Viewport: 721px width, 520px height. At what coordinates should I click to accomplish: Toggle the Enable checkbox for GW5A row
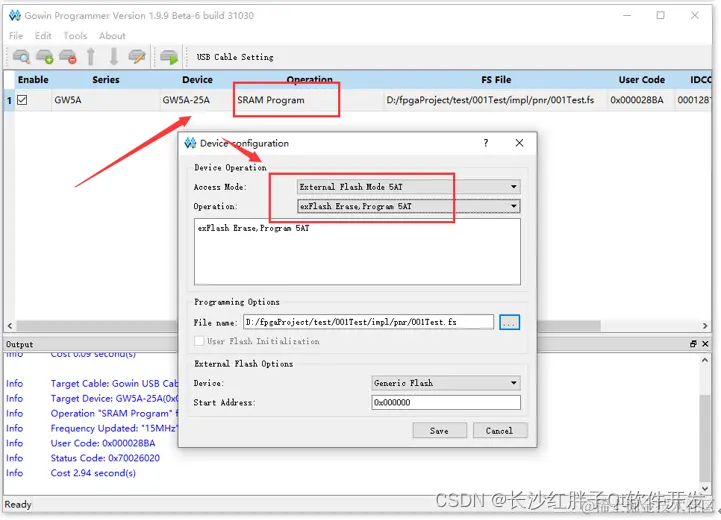[x=22, y=100]
